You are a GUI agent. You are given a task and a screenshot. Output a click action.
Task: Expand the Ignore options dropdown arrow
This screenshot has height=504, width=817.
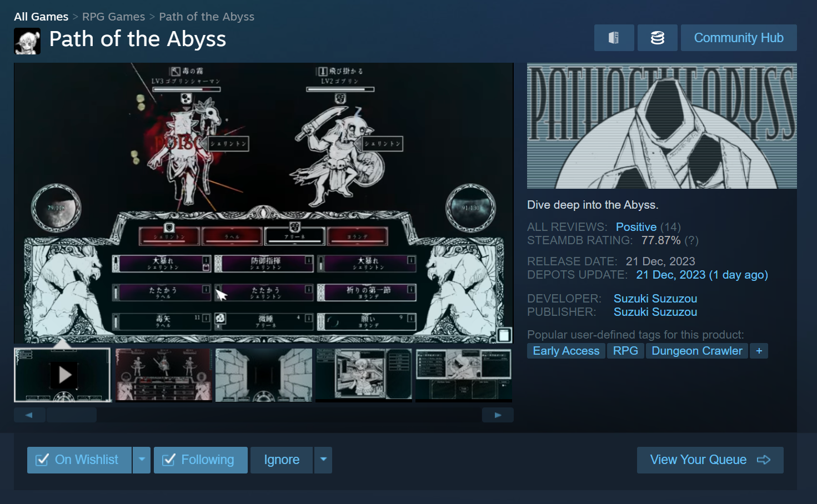pos(323,460)
